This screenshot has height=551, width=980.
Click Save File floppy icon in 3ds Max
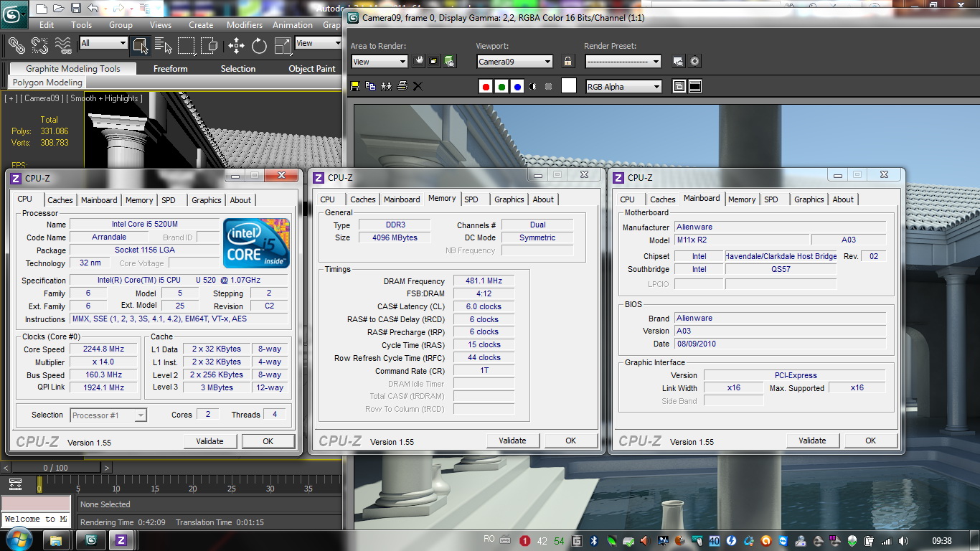[76, 9]
